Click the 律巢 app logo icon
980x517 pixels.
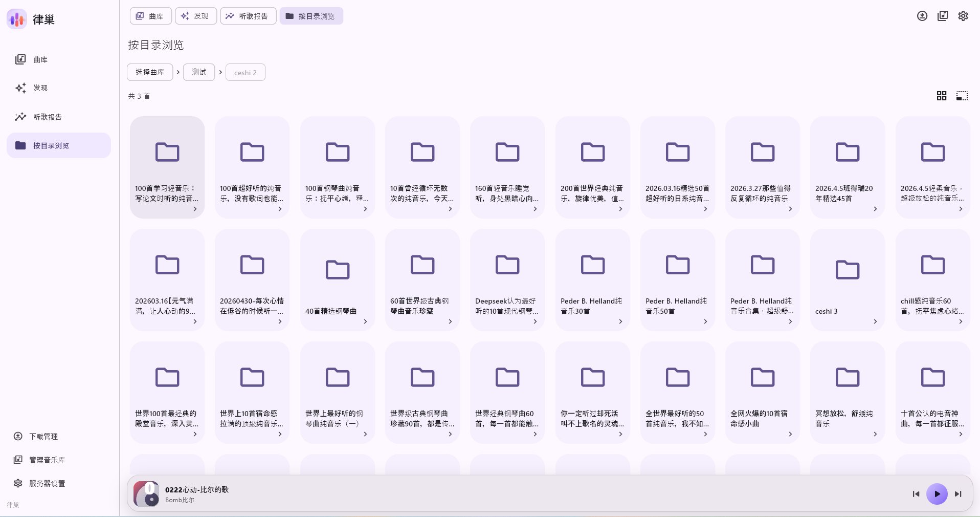17,19
